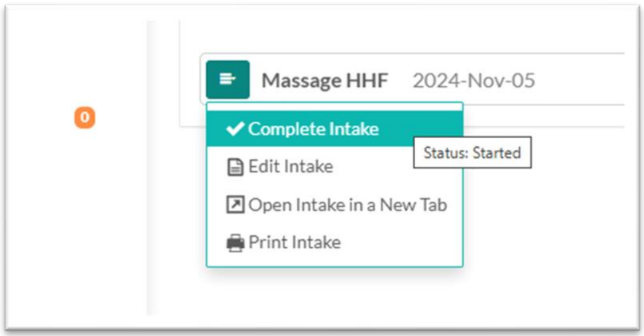Click the Massage HHF intake title

(x=324, y=81)
